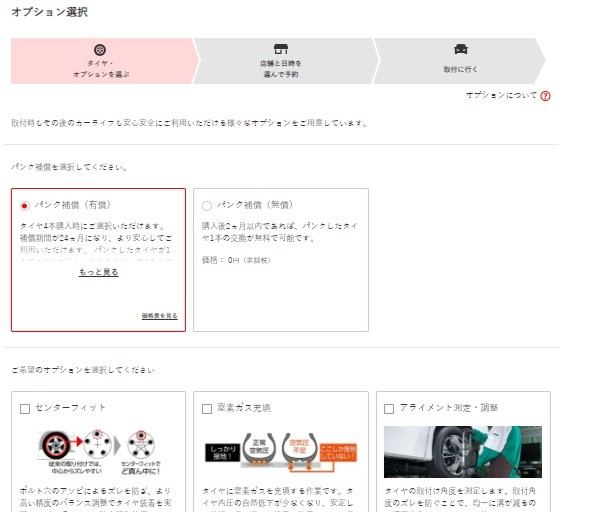601x512 pixels.
Task: Switch to the 店舗と日時を選んで予約 step label
Action: coord(280,68)
